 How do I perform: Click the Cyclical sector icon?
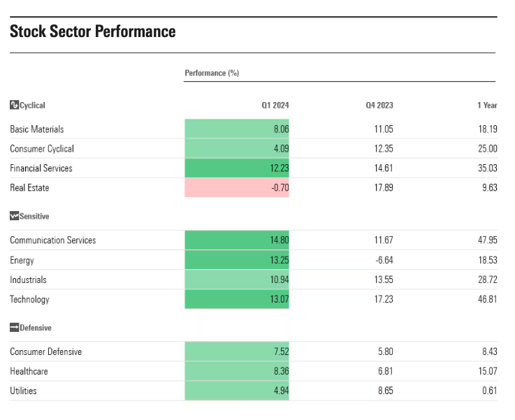coord(14,105)
